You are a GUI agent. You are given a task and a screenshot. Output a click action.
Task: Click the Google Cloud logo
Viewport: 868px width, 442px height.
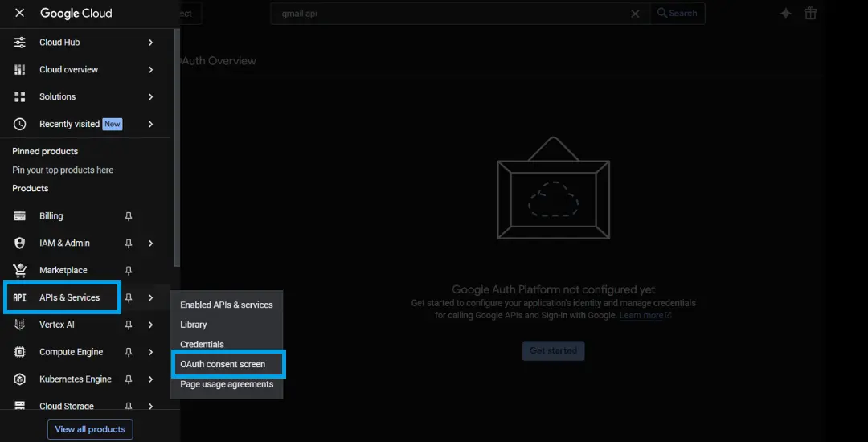tap(76, 14)
